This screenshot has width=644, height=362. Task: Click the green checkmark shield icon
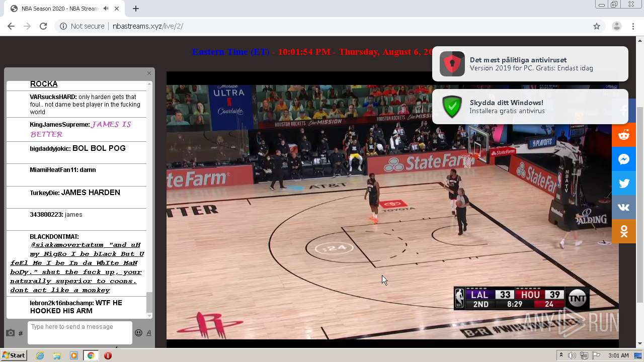452,107
